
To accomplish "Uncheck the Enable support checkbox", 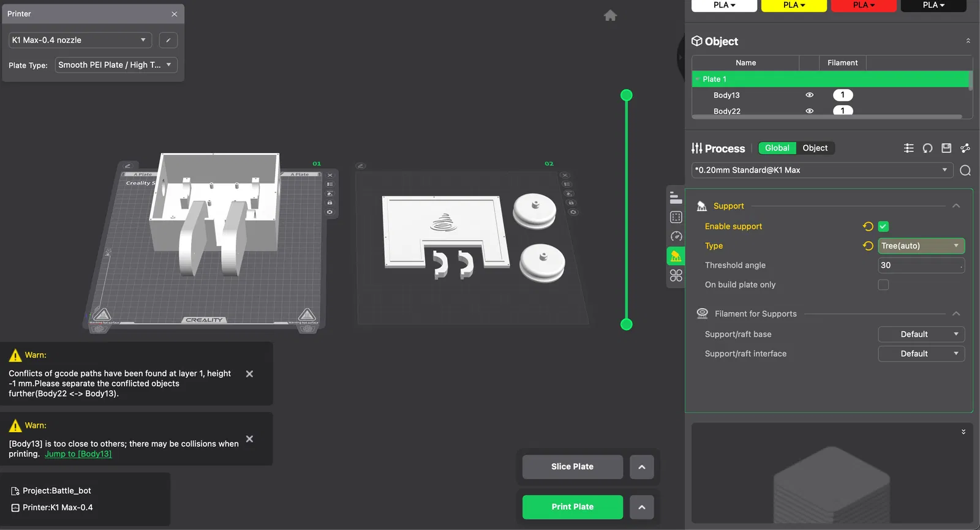I will pyautogui.click(x=883, y=226).
